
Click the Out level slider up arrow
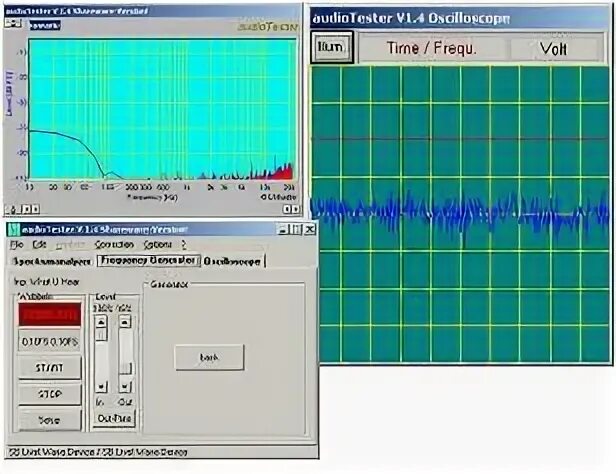[125, 322]
